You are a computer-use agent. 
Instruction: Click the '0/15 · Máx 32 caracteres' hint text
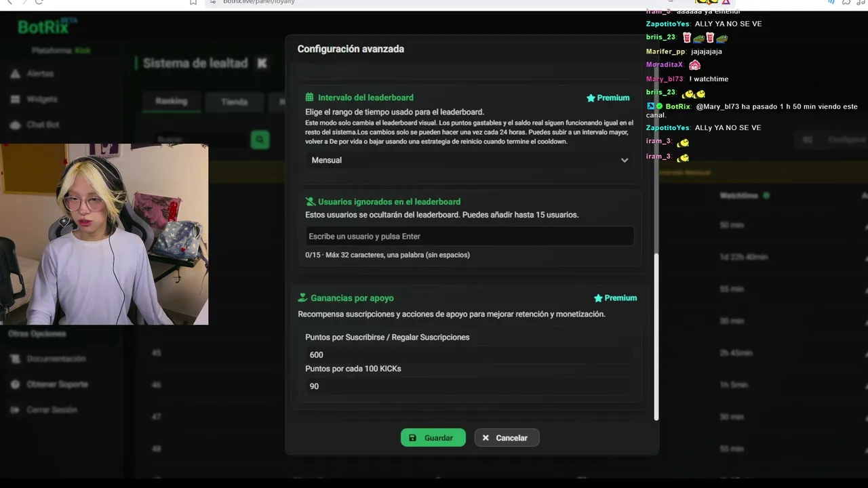click(x=387, y=255)
